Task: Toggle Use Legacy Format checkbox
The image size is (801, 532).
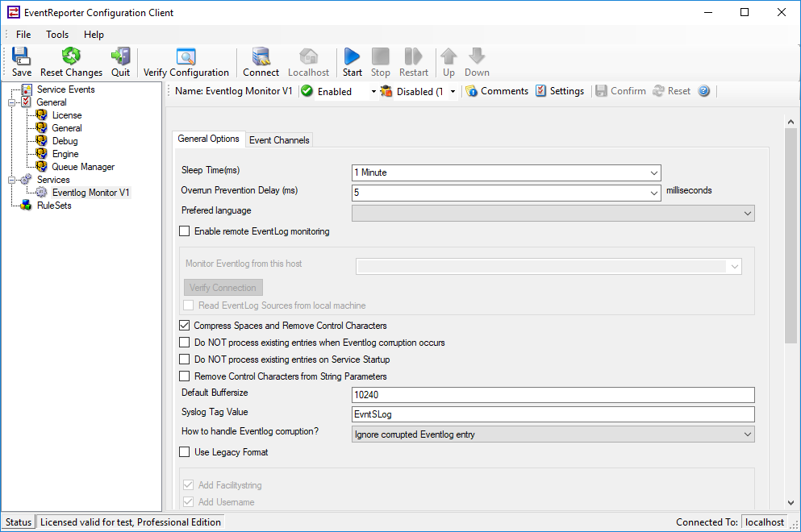Action: tap(185, 452)
